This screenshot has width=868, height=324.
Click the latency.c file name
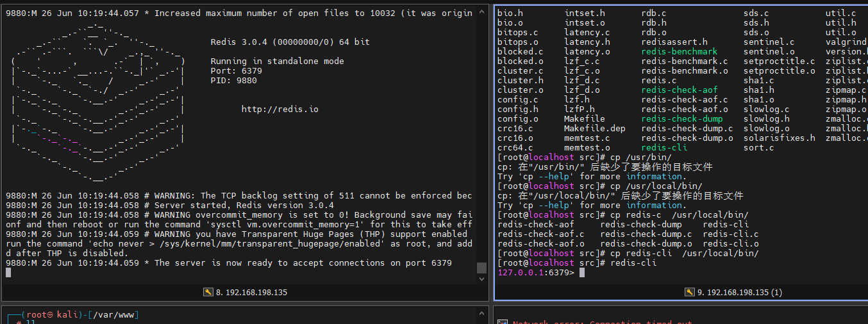pyautogui.click(x=587, y=33)
